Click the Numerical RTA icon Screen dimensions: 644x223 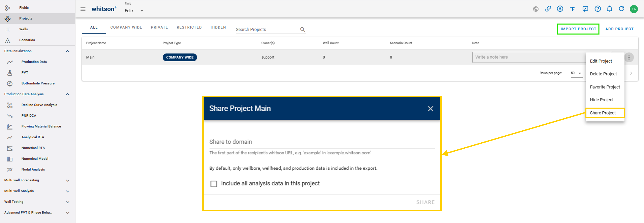(10, 148)
